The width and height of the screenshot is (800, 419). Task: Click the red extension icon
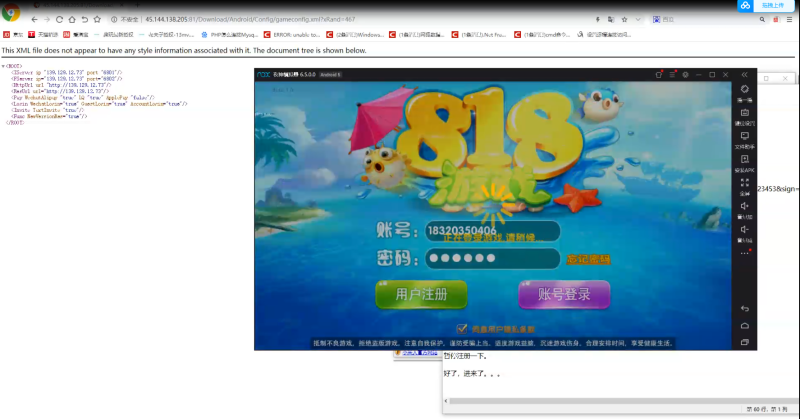click(x=776, y=19)
